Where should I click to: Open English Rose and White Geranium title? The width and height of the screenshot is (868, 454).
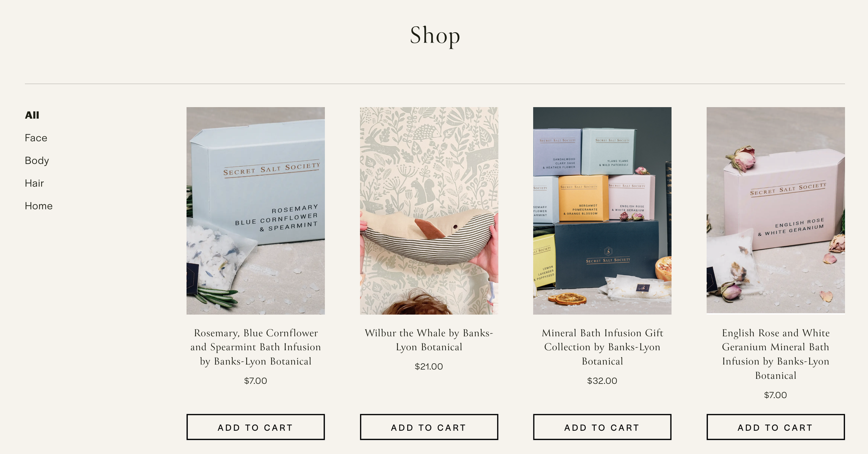point(776,354)
